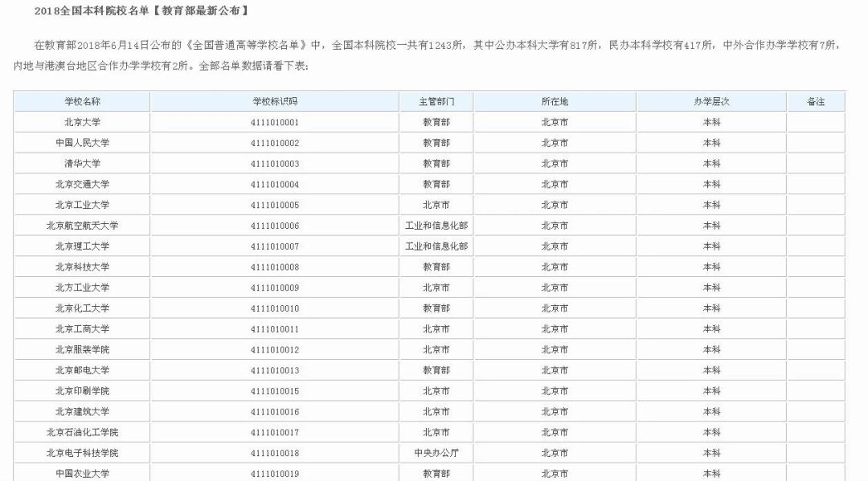Screen dimensions: 868x481
Task: Click 本科 in the 清华大学 row
Action: (711, 164)
